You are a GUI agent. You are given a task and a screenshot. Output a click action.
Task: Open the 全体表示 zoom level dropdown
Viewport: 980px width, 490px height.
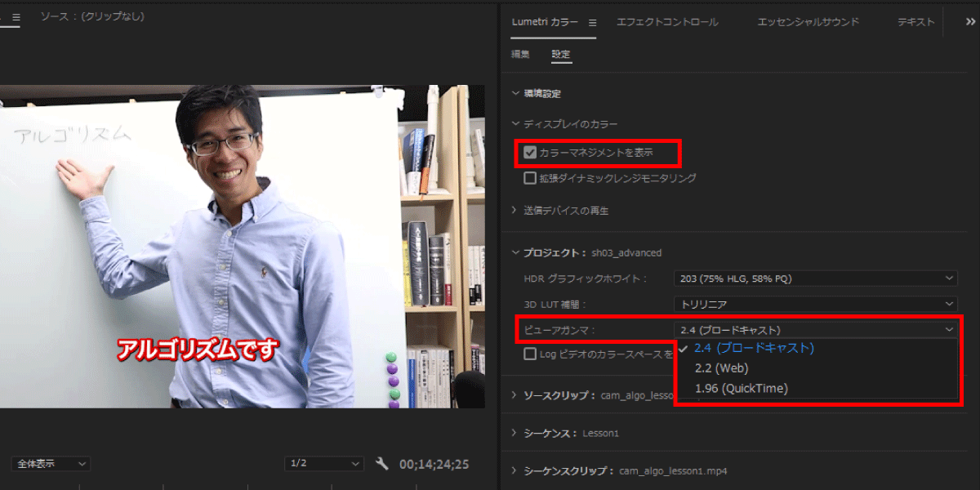coord(51,464)
